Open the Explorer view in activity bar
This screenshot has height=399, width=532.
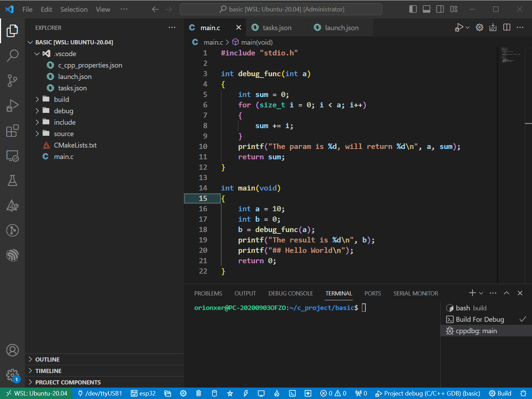point(12,31)
